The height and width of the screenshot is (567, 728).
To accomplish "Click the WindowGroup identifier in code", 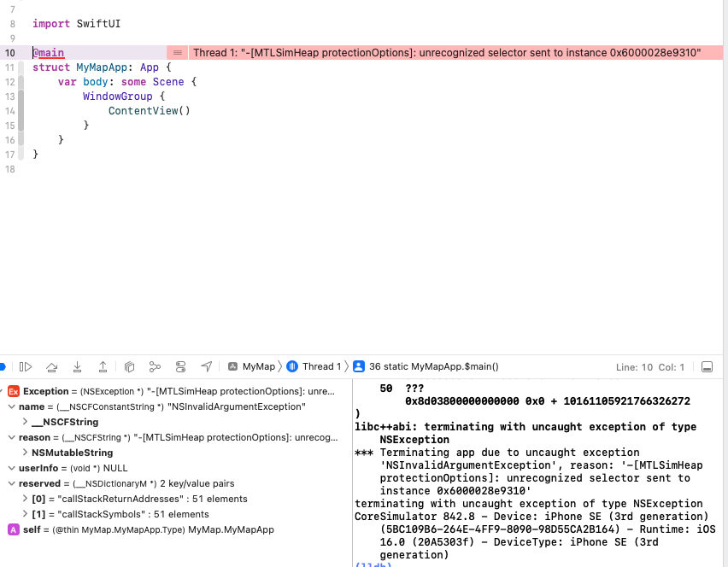I will click(117, 96).
